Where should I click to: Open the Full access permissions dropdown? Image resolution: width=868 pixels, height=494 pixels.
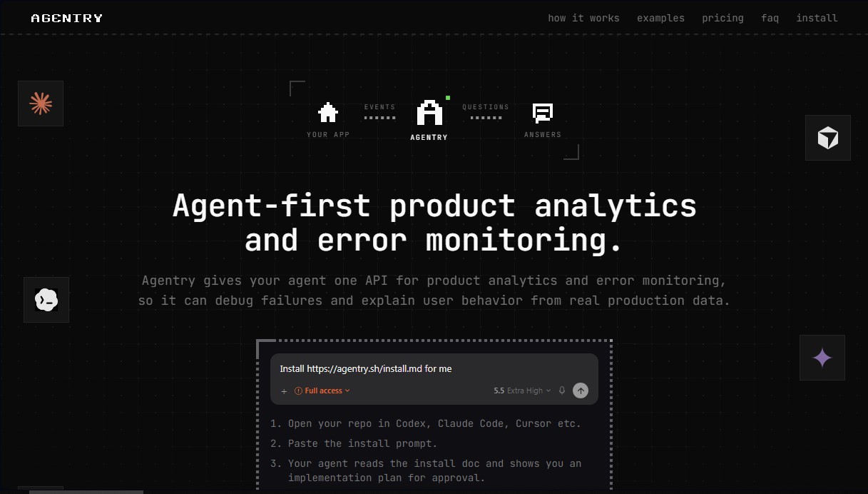tap(322, 390)
